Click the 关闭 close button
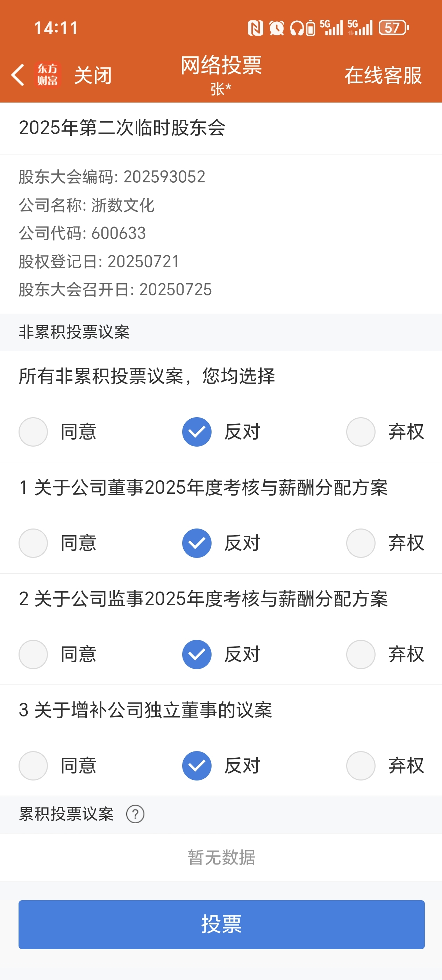Image resolution: width=442 pixels, height=980 pixels. [93, 75]
